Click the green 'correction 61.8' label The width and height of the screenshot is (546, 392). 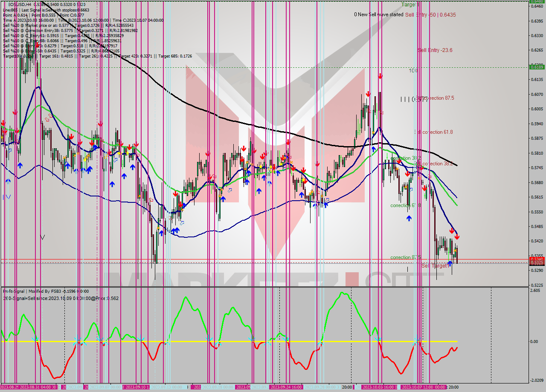click(406, 205)
